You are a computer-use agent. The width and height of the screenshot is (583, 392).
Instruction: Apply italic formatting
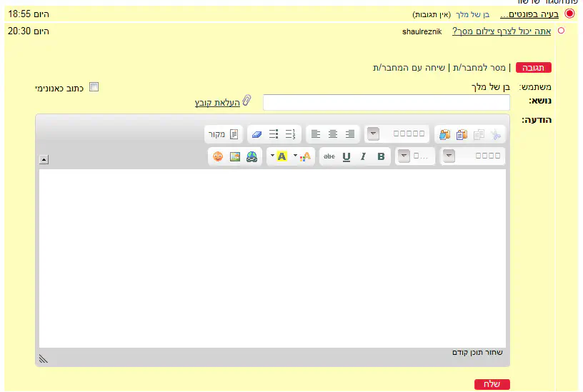364,156
